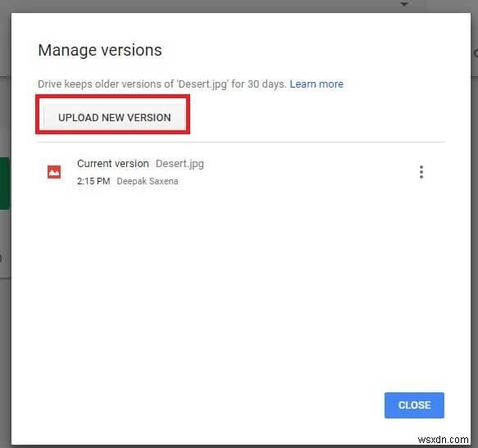Click the Manage versions heading
Screen dimensions: 478x448
click(x=100, y=50)
